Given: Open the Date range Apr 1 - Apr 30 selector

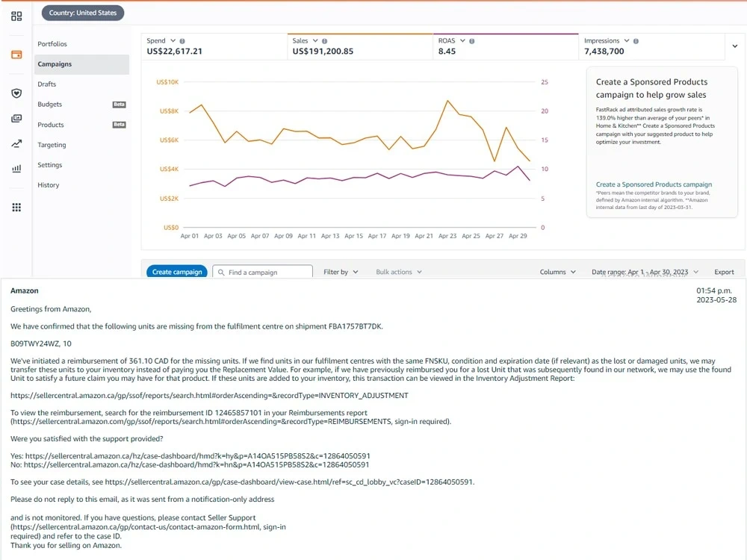Looking at the screenshot, I should coord(645,272).
